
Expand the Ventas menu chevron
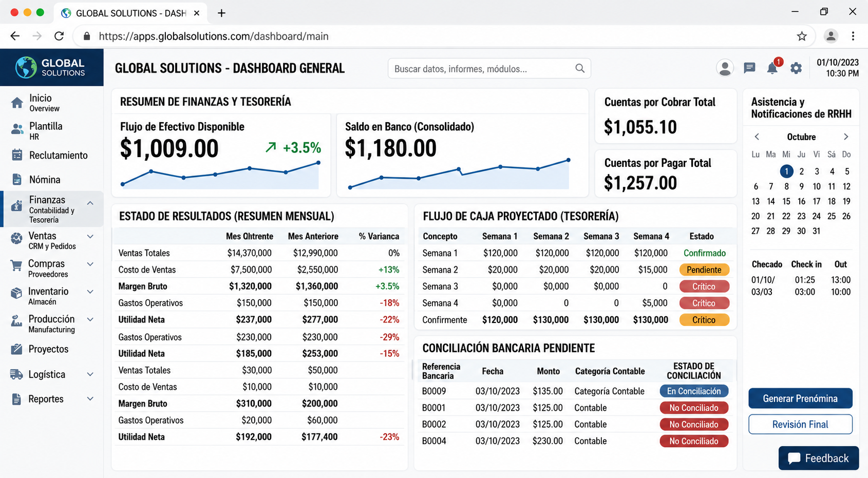pyautogui.click(x=90, y=237)
